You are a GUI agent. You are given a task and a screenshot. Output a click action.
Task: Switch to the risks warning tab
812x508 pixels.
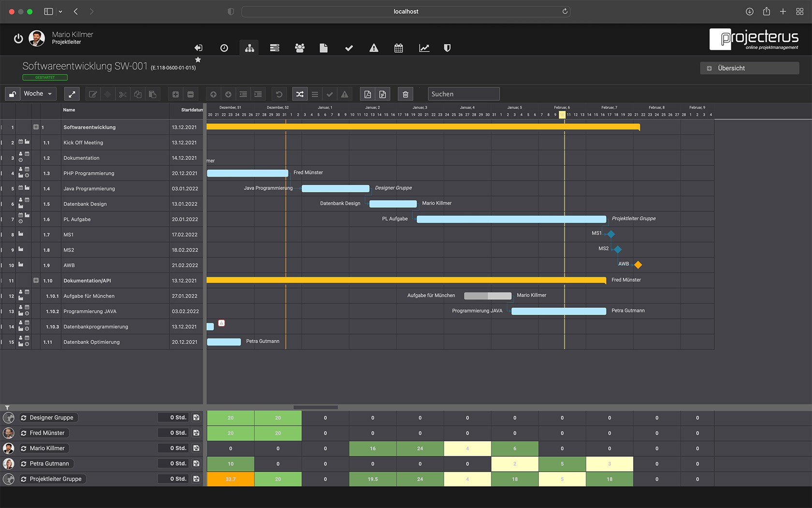click(374, 48)
